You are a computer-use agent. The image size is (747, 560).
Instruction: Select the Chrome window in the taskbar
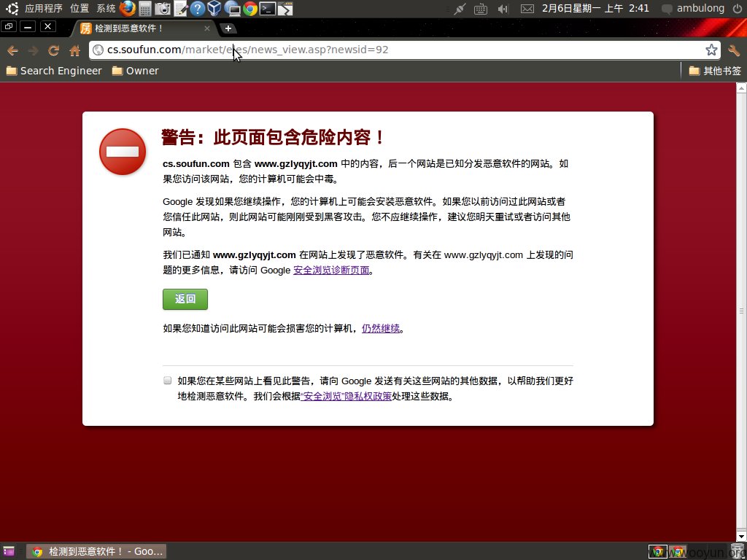click(96, 551)
